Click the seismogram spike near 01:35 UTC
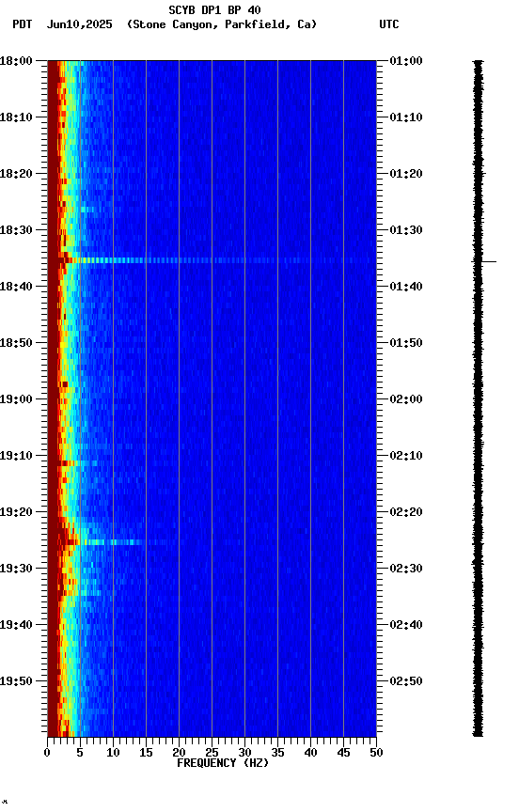Image resolution: width=519 pixels, height=812 pixels. 484,261
